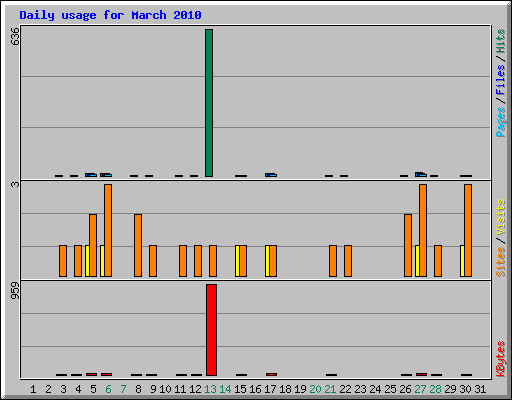
Task: Click the tall orange Sites bar for day 27
Action: click(x=423, y=230)
